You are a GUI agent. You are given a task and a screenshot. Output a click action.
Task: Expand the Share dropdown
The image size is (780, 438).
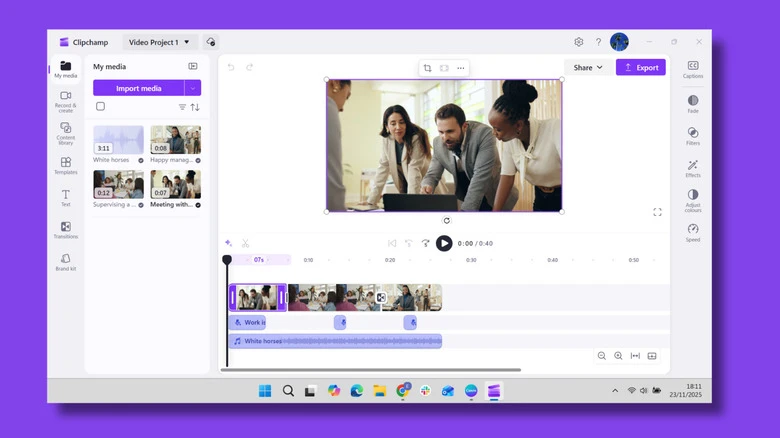(587, 68)
